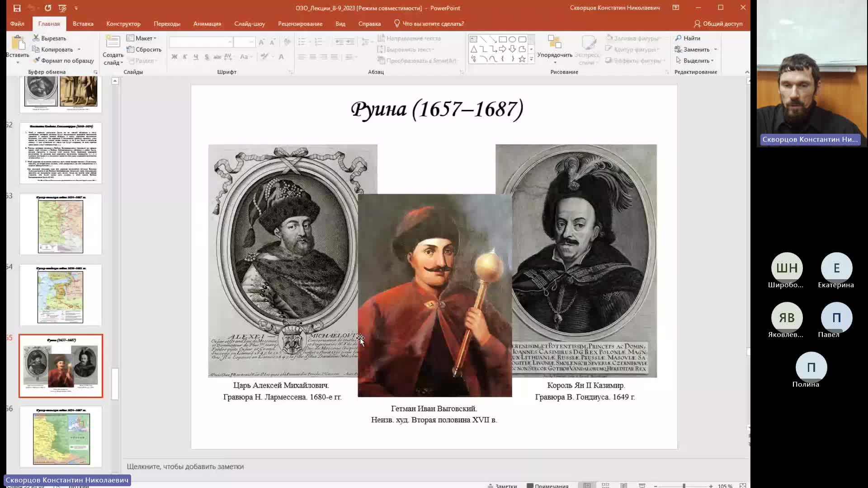The image size is (868, 488).
Task: Click the 'Что вы хотите сделать?' search field
Action: 429,23
